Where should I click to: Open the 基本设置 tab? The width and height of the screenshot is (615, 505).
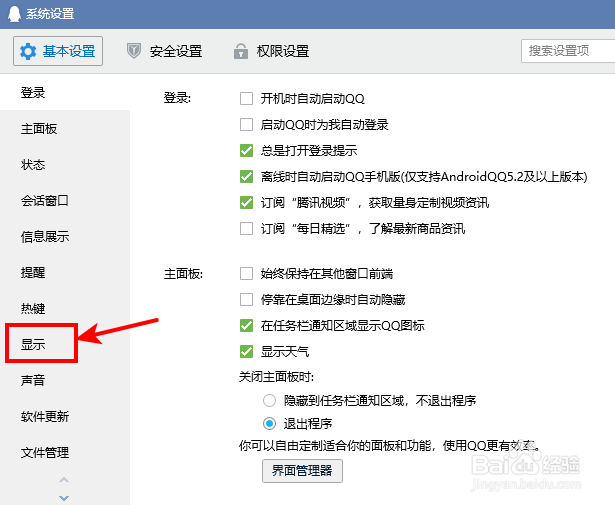58,51
